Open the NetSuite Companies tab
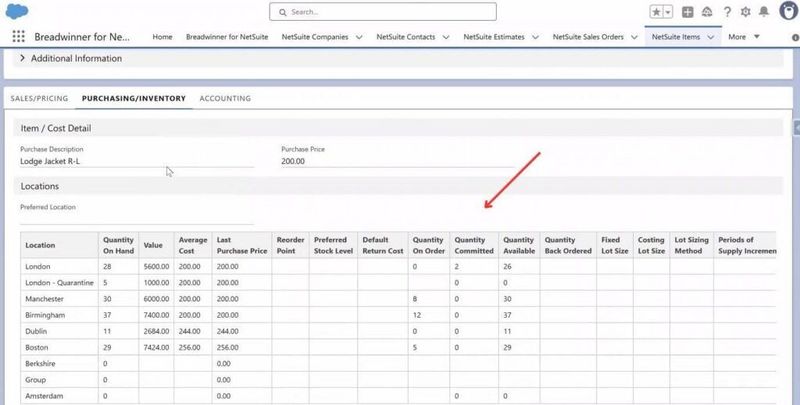The width and height of the screenshot is (800, 405). coord(315,37)
